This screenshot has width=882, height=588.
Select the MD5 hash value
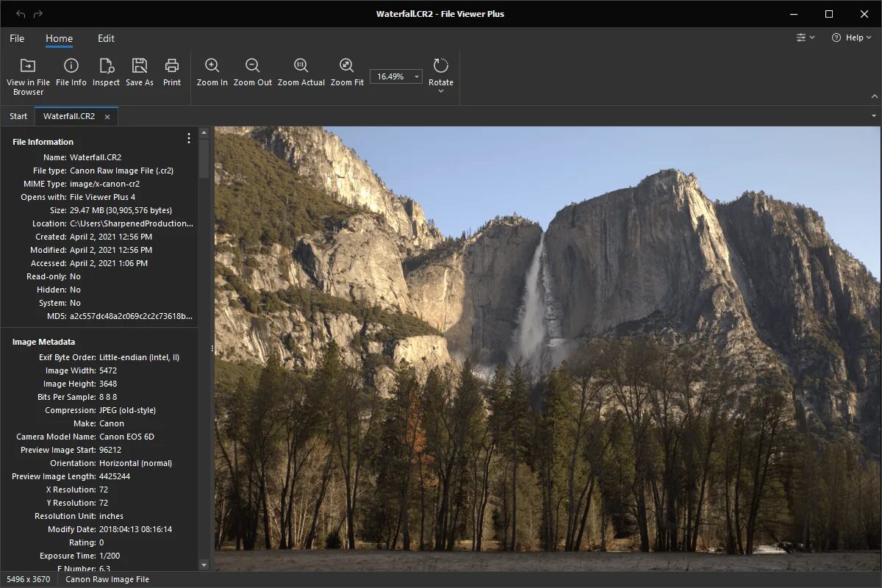point(132,316)
